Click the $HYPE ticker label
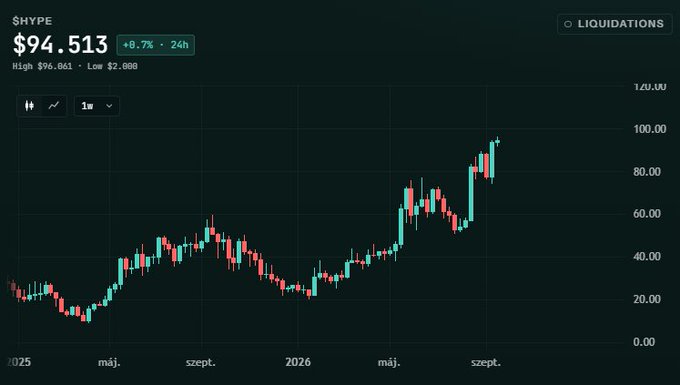The width and height of the screenshot is (680, 385). point(33,21)
